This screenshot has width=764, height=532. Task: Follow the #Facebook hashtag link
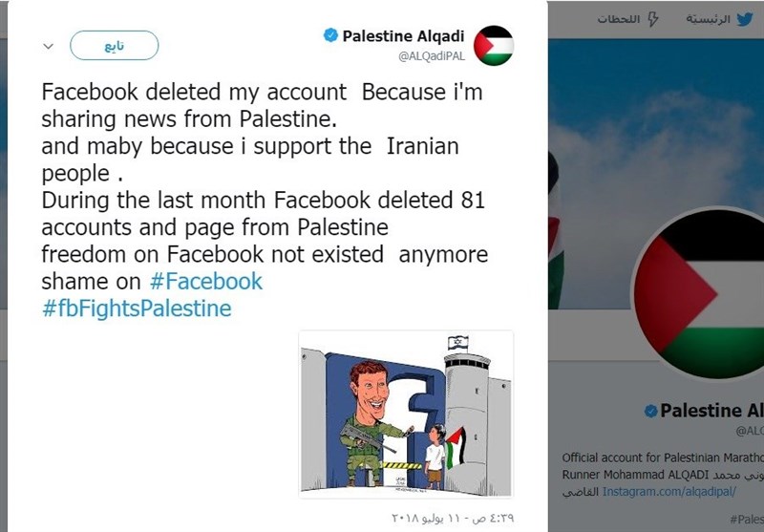[x=206, y=282]
